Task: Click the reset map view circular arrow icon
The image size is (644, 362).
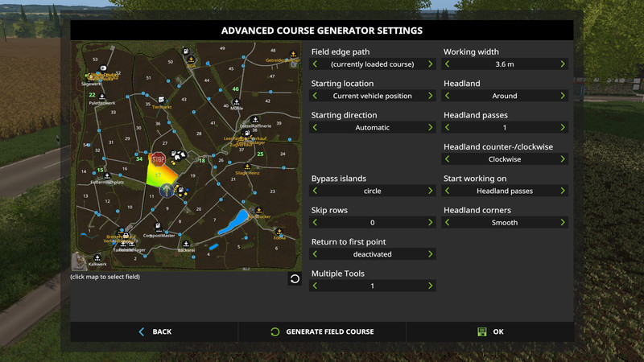Action: tap(295, 278)
